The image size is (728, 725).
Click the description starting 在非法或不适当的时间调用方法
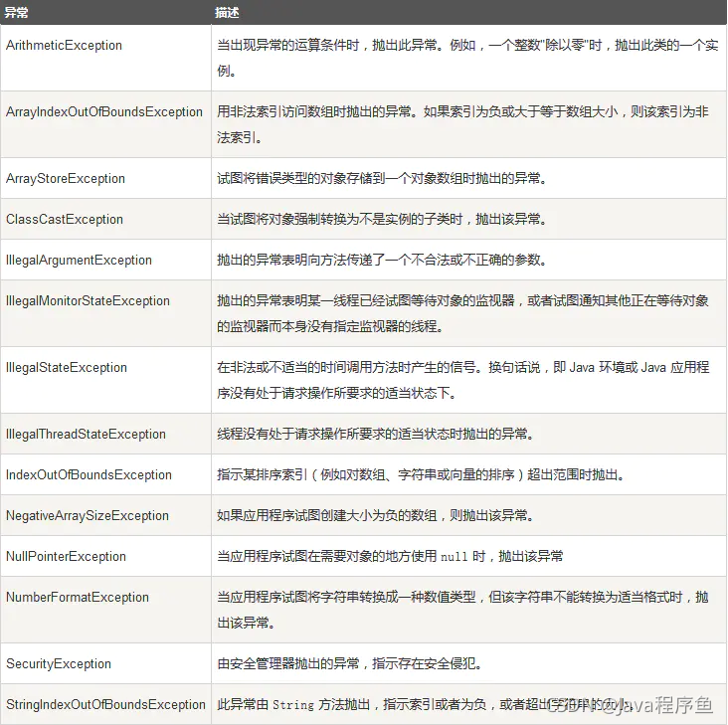tap(462, 380)
